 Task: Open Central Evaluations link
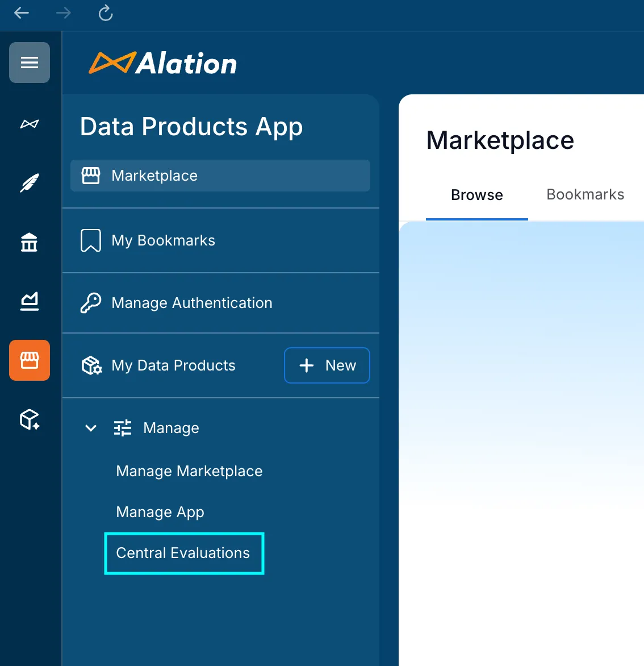(183, 553)
